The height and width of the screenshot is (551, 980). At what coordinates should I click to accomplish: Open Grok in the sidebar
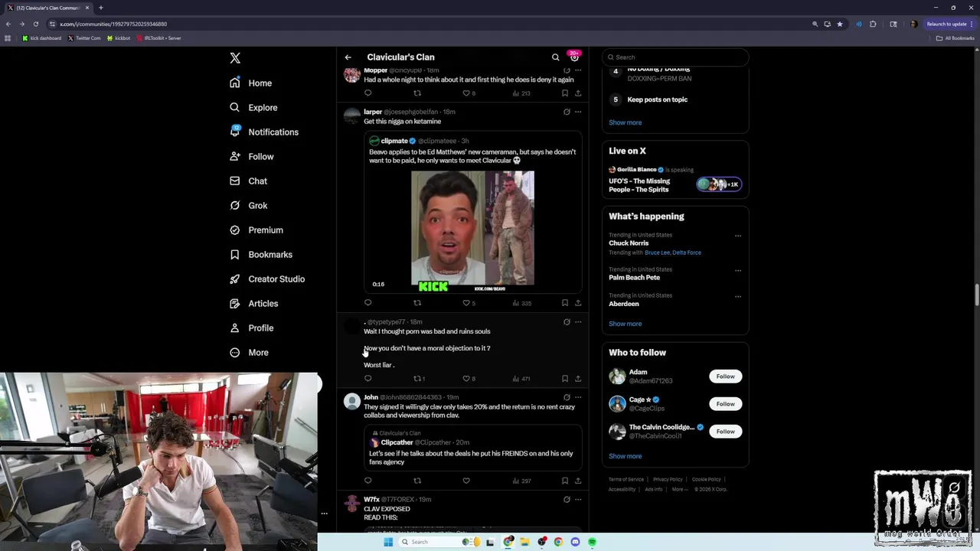pyautogui.click(x=248, y=205)
